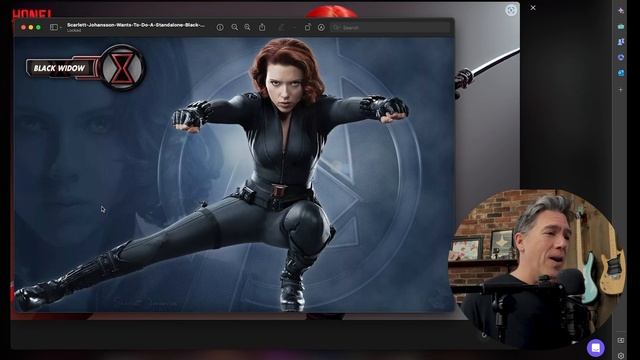
Task: Show the Markup toolbar
Action: point(321,27)
